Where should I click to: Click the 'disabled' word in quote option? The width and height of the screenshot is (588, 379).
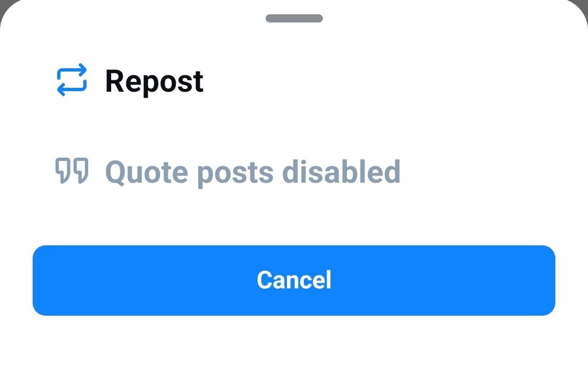[x=341, y=171]
